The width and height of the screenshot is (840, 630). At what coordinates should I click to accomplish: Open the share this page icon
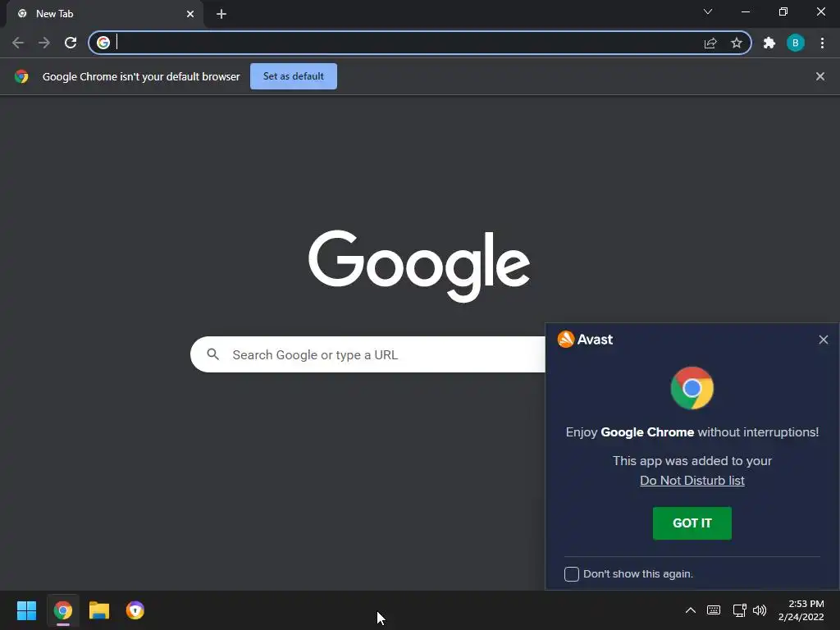click(x=710, y=43)
